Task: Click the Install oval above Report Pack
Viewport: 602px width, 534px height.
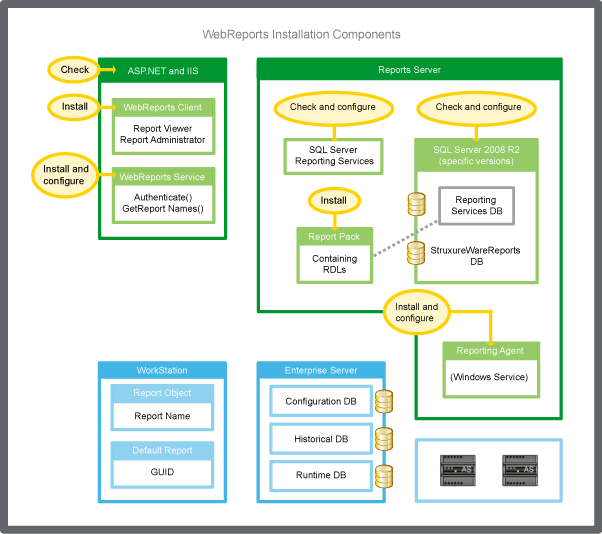Action: [x=333, y=200]
